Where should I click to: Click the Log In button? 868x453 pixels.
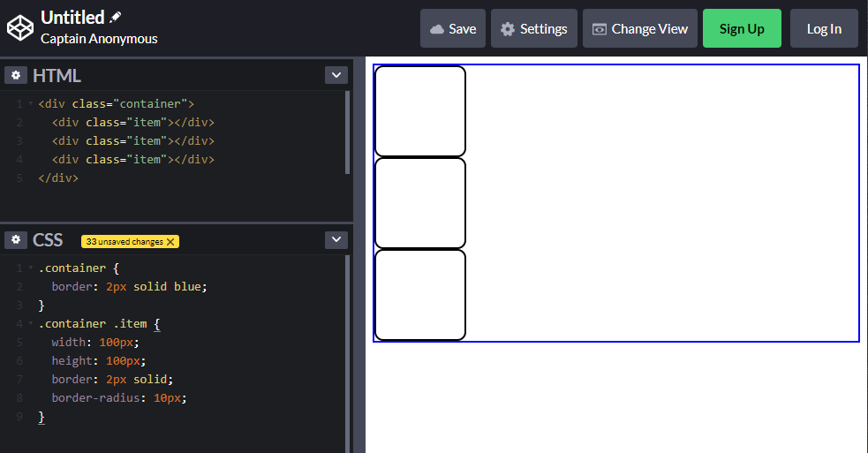[824, 28]
